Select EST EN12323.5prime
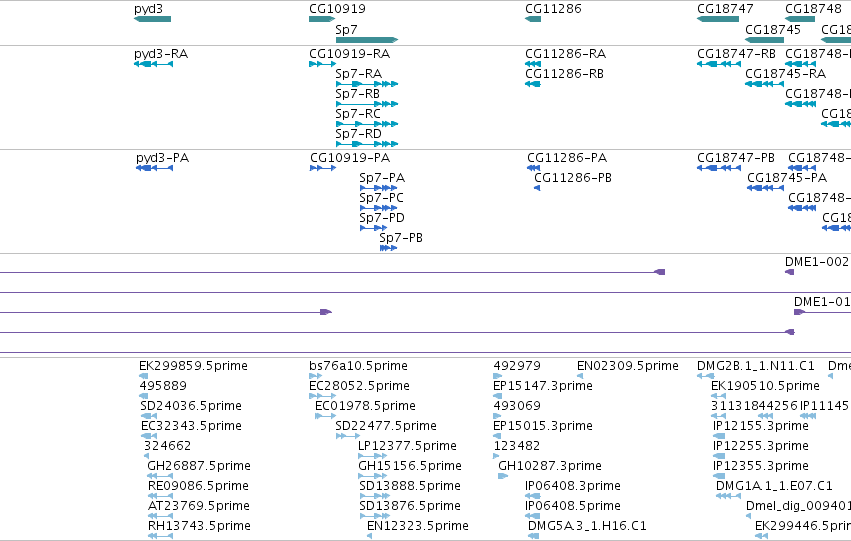This screenshot has width=851, height=541. coord(370,537)
